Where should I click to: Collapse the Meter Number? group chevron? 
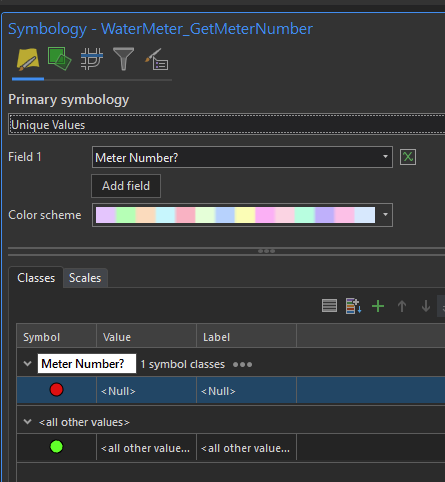coord(28,364)
